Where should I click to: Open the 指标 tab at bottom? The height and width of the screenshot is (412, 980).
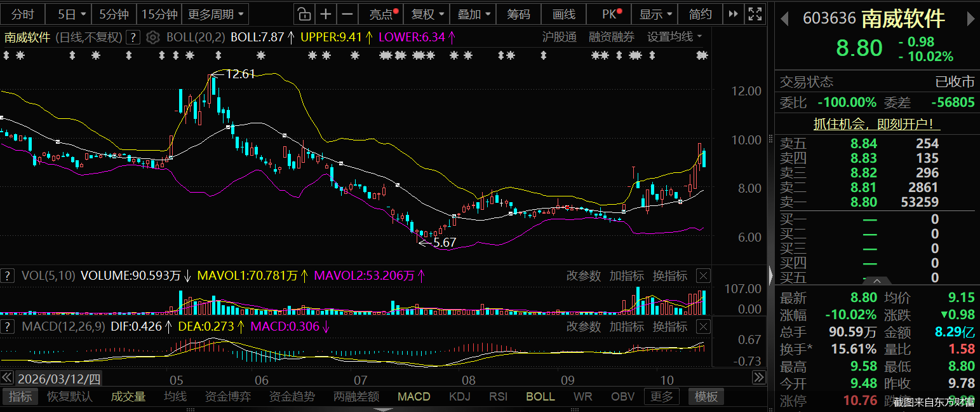pos(20,397)
